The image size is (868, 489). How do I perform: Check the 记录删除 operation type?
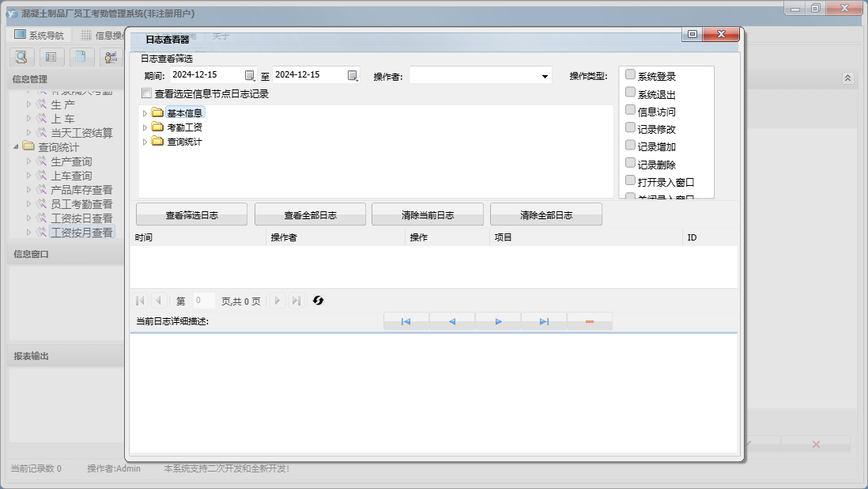tap(630, 163)
